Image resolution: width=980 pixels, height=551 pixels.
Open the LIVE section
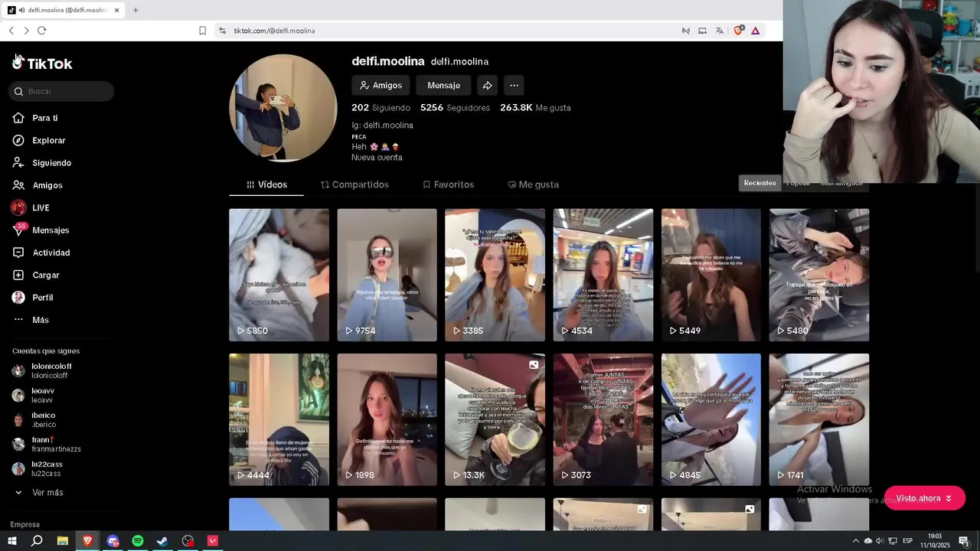click(41, 207)
